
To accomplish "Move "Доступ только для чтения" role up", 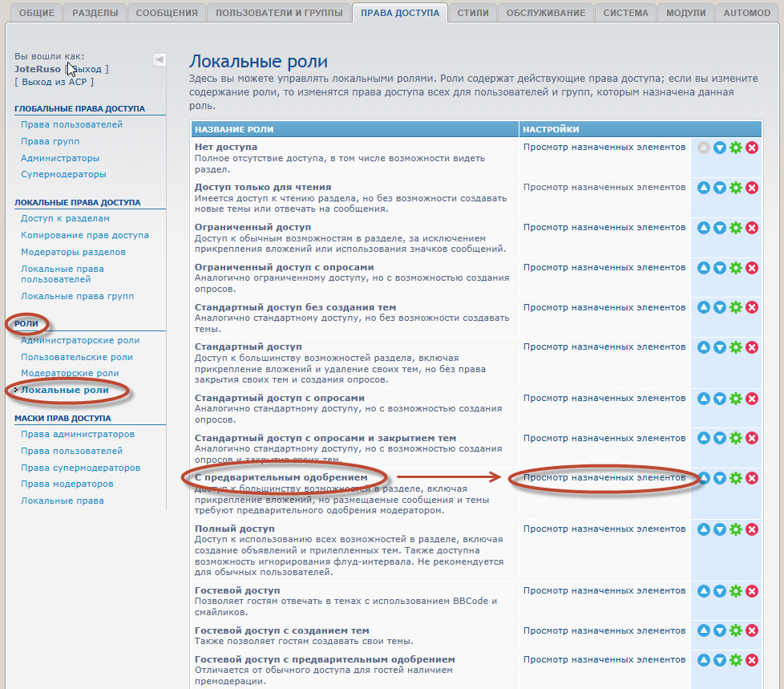I will [x=704, y=188].
